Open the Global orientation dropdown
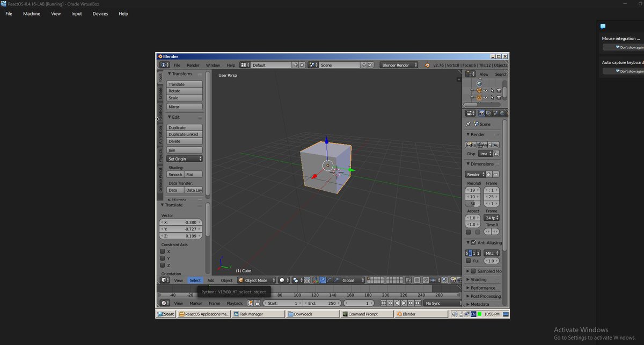The height and width of the screenshot is (345, 644). pos(353,280)
